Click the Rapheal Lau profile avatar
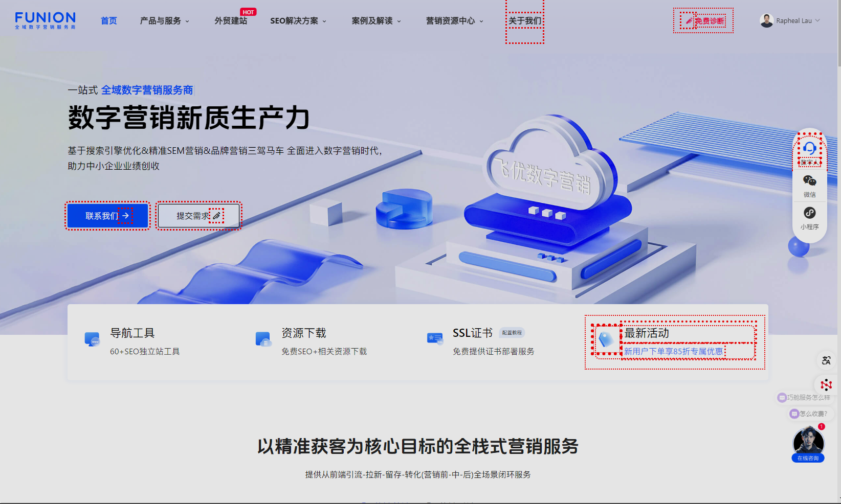841x504 pixels. (766, 20)
